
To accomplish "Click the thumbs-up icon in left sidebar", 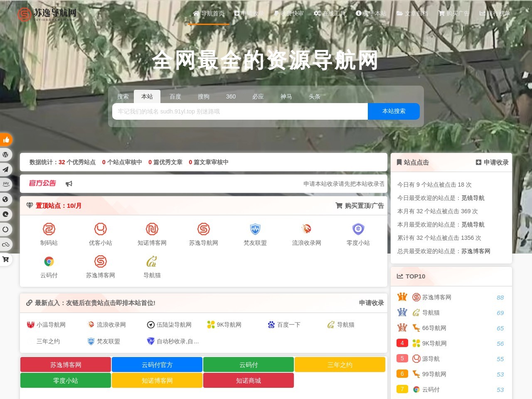I will point(6,140).
